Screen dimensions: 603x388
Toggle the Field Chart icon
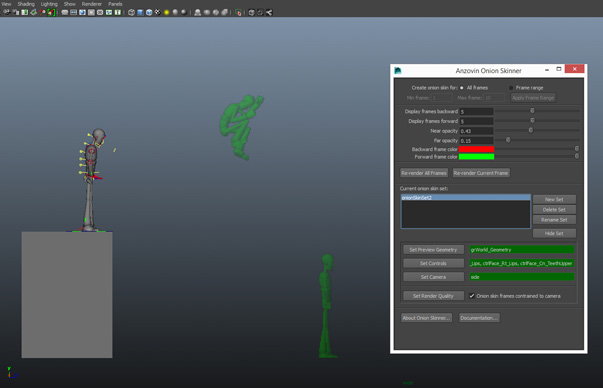[x=100, y=12]
